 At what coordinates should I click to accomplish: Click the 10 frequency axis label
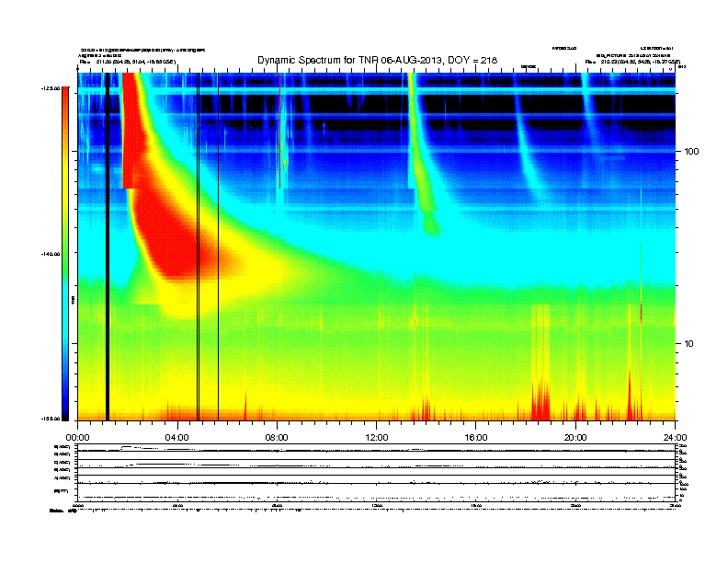[689, 344]
